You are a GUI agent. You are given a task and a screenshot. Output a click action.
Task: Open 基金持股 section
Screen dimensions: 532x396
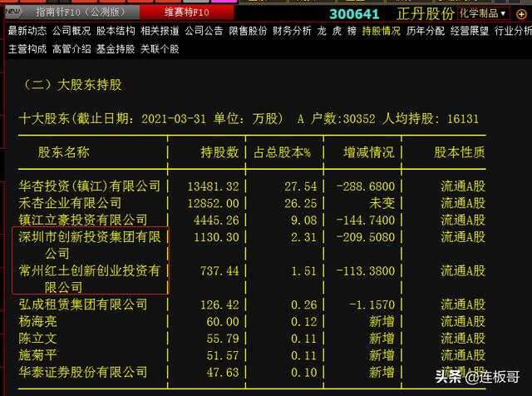116,49
